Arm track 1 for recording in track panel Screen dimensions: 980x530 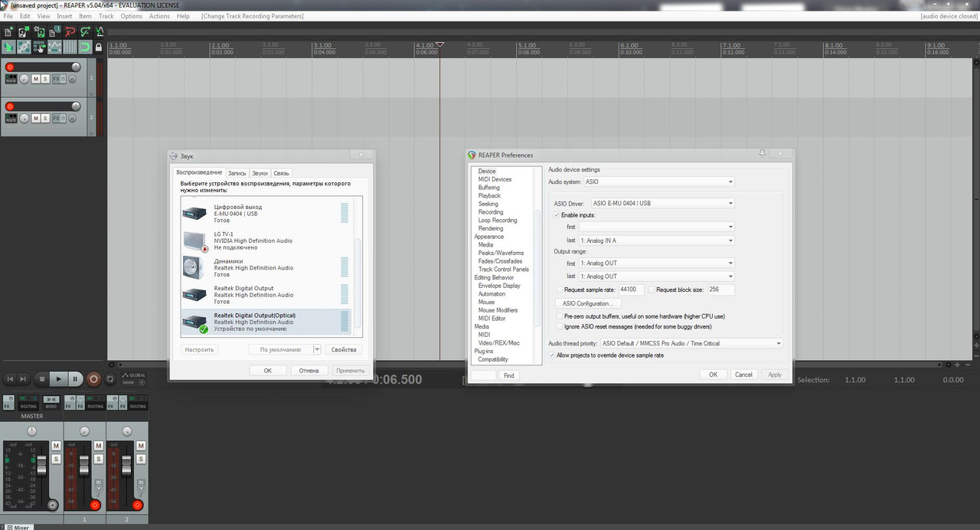tap(9, 67)
